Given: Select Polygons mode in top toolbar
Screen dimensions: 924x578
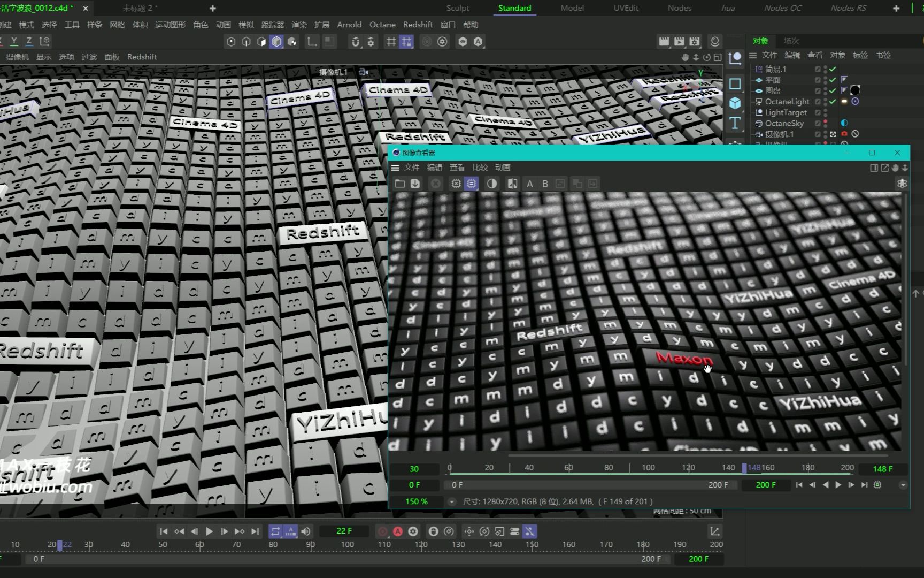Looking at the screenshot, I should click(x=261, y=42).
